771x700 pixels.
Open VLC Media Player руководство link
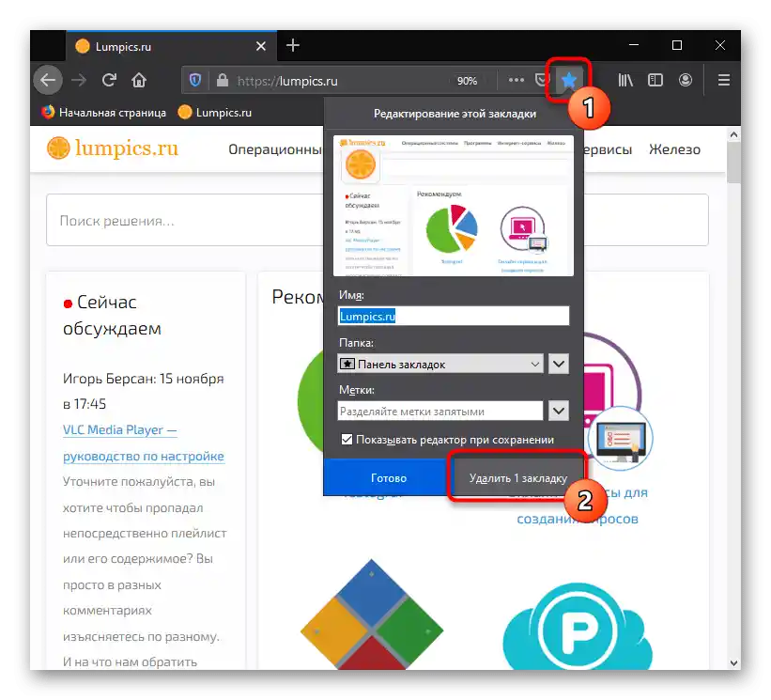tap(143, 443)
